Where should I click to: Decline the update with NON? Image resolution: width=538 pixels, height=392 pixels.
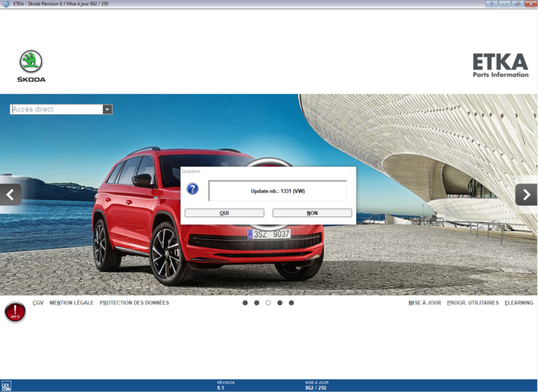click(x=312, y=213)
